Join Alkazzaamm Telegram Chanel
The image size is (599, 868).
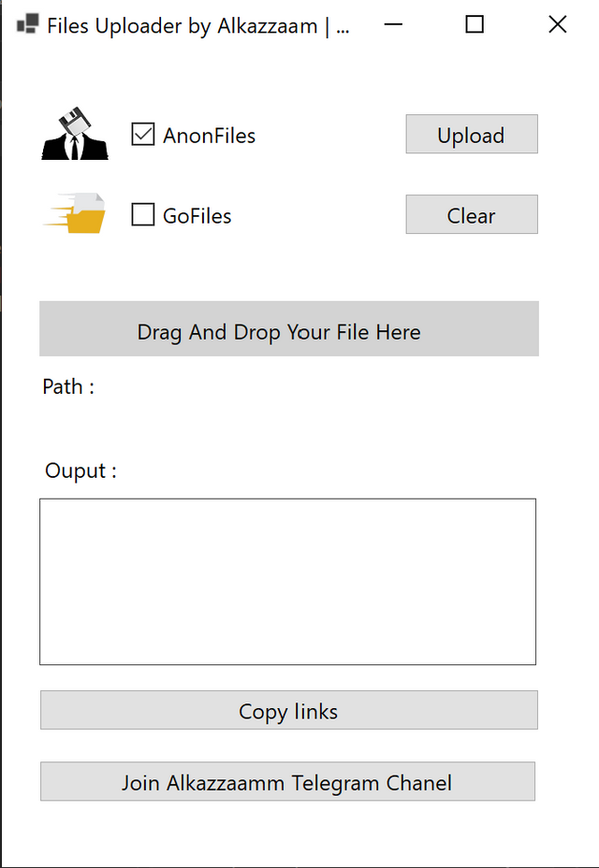pyautogui.click(x=287, y=781)
